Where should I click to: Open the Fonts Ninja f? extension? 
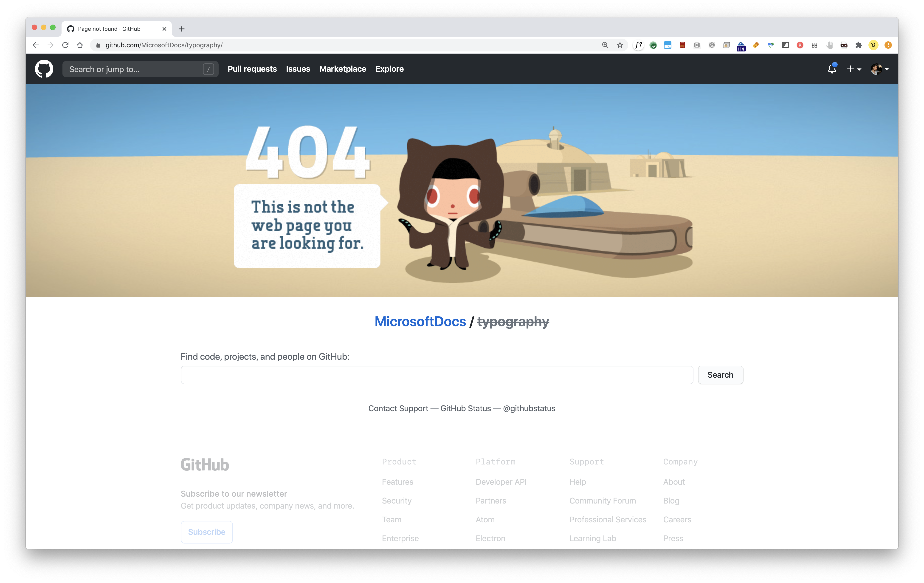coord(638,45)
